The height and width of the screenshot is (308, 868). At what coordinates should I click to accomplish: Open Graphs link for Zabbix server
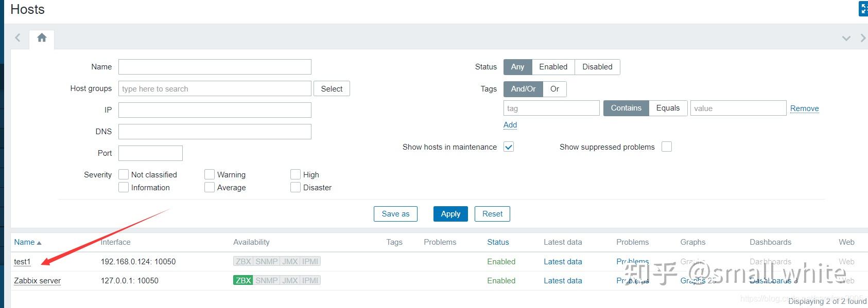693,281
